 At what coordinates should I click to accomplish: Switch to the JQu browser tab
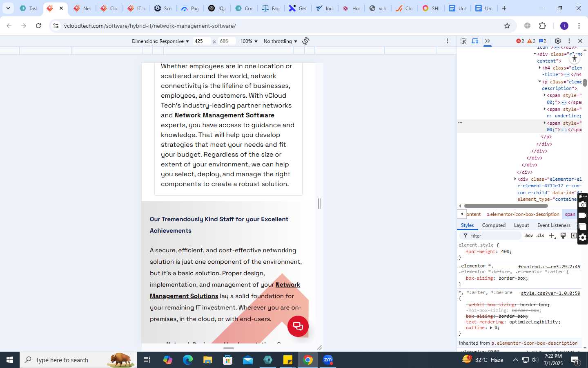tap(217, 8)
